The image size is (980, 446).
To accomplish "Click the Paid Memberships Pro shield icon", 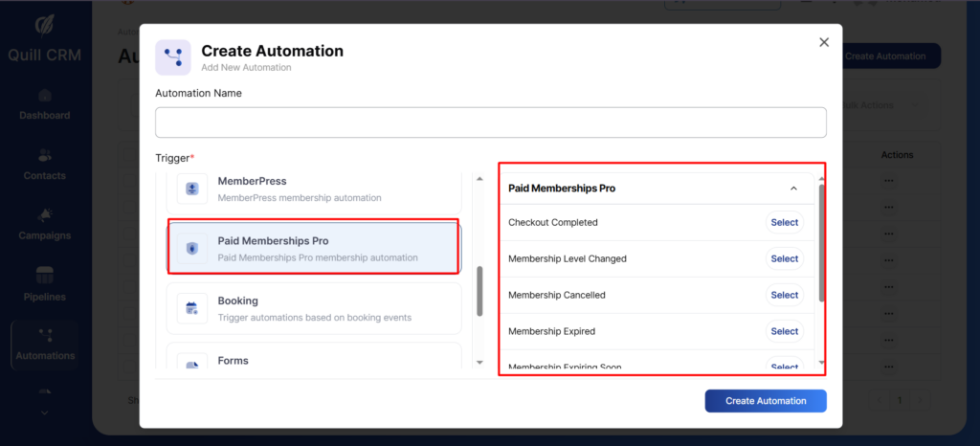I will [x=192, y=249].
